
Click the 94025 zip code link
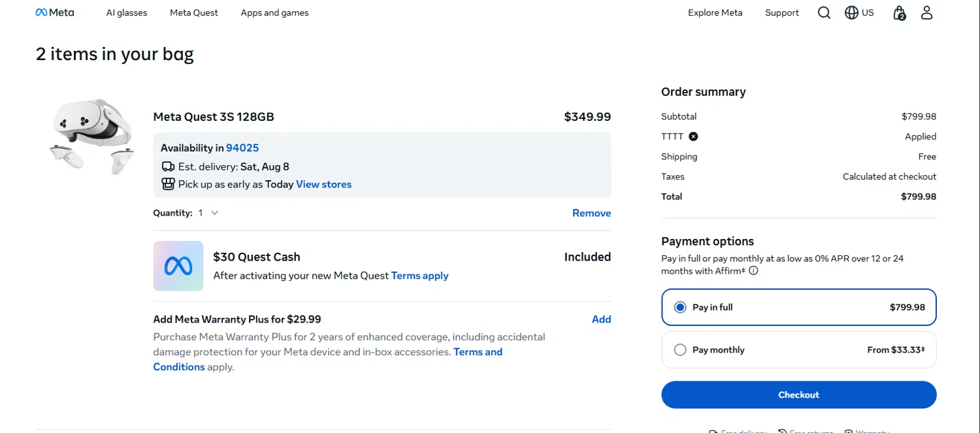click(x=242, y=148)
